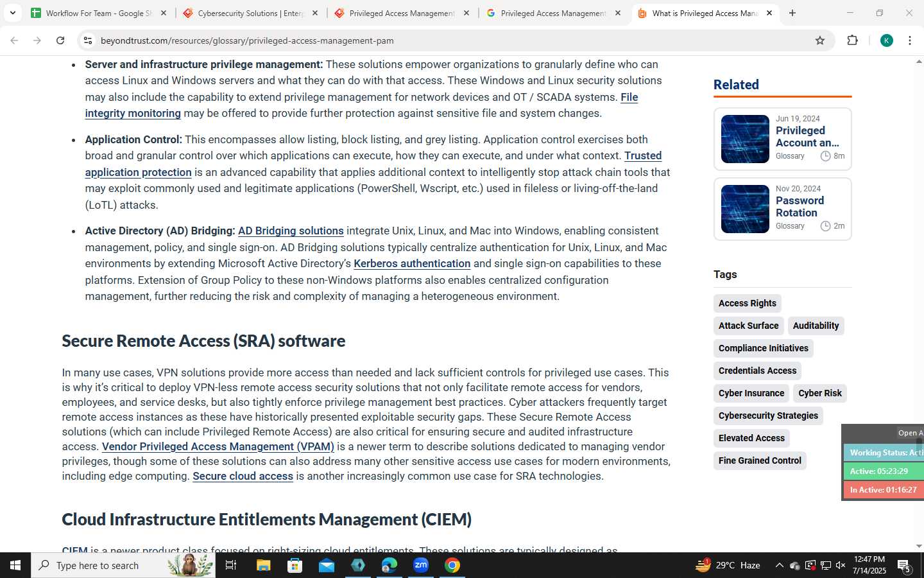Select the Compliance Initiatives tag
The width and height of the screenshot is (924, 578).
click(763, 348)
